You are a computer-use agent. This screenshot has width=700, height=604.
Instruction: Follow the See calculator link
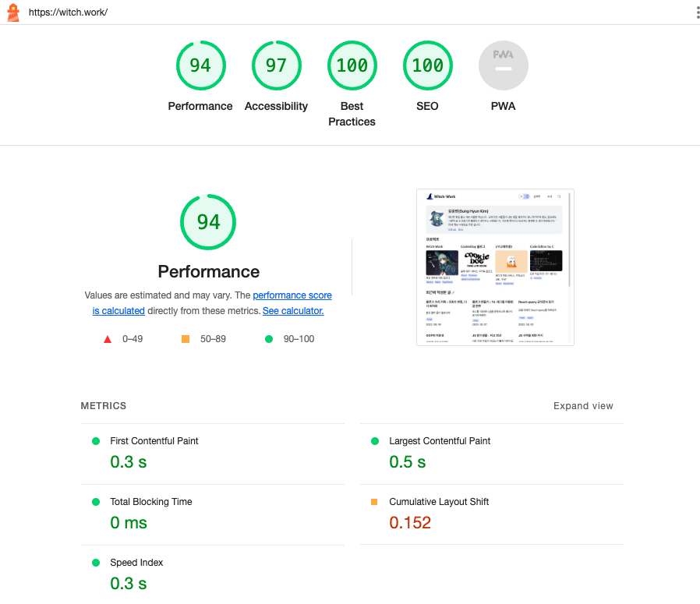[293, 311]
